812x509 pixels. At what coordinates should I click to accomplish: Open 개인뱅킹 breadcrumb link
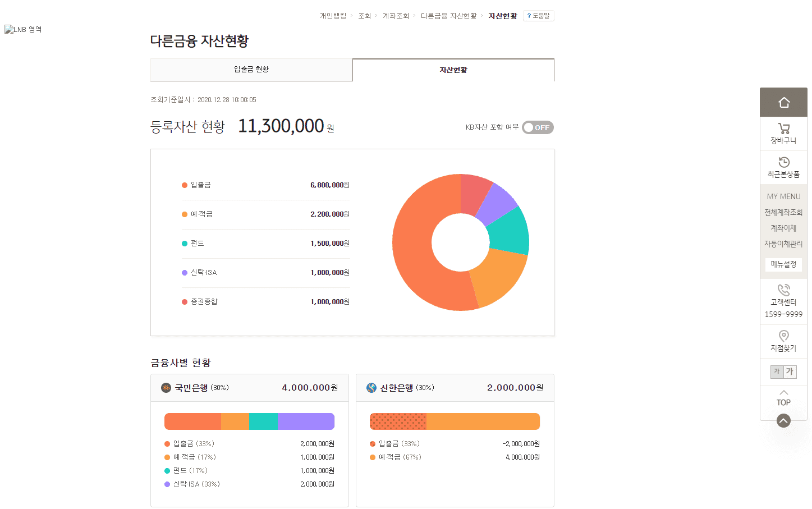pos(333,16)
